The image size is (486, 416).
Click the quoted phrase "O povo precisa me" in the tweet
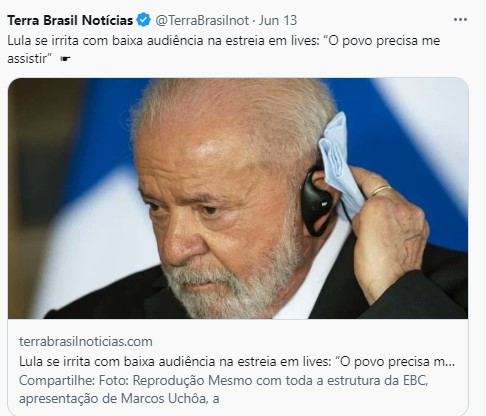pos(382,41)
